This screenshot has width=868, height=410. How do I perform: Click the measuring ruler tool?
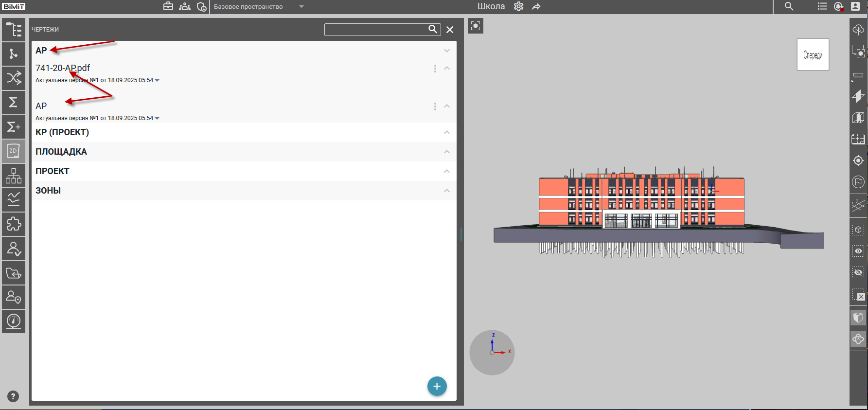click(858, 75)
